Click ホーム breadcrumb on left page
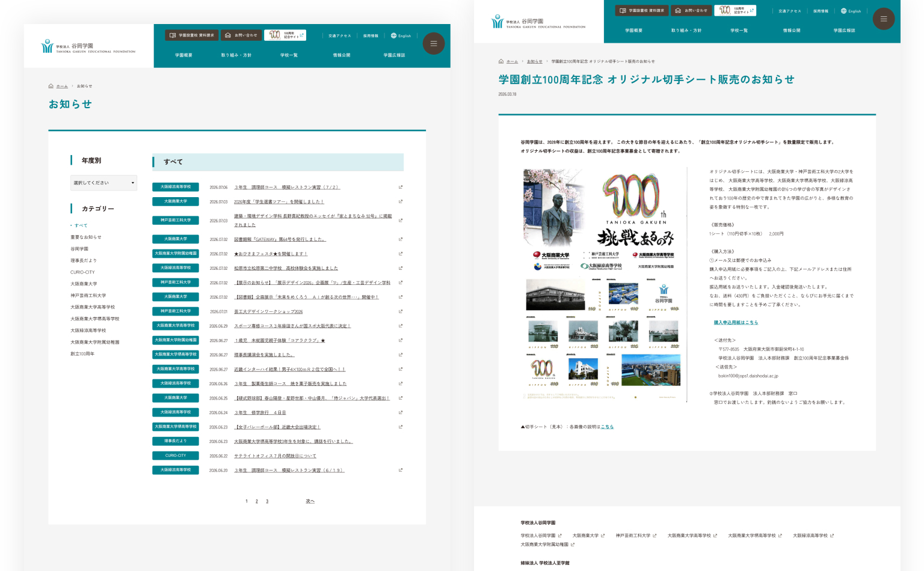The height and width of the screenshot is (571, 924). 62,86
